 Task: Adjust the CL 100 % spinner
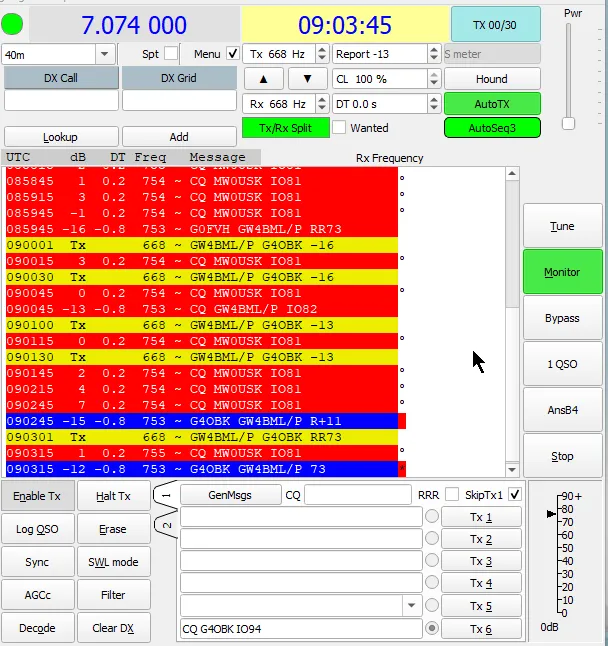pos(433,79)
